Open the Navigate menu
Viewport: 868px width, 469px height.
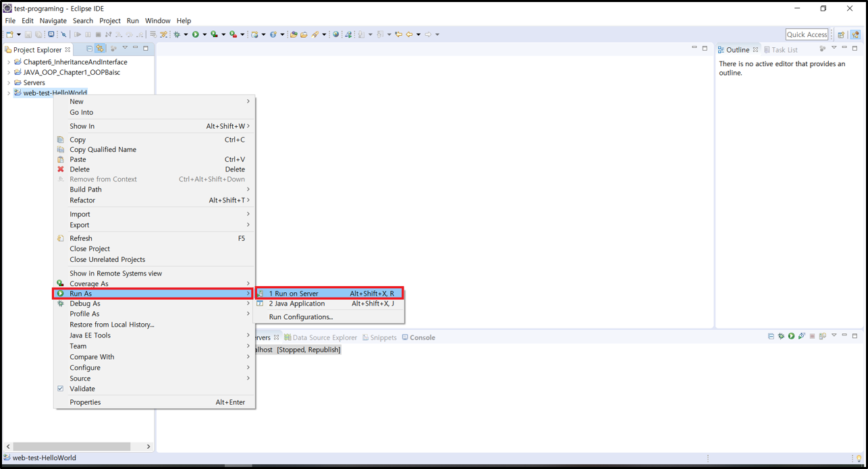point(53,21)
